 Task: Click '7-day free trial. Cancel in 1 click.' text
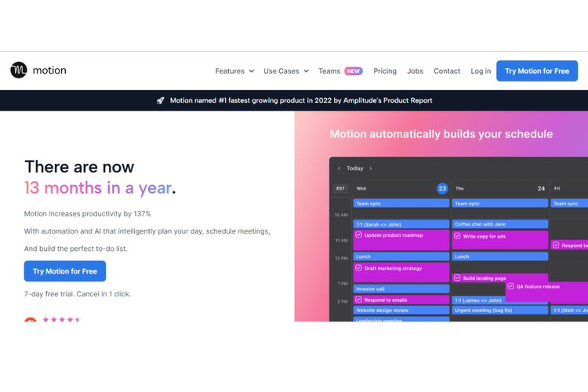click(78, 294)
